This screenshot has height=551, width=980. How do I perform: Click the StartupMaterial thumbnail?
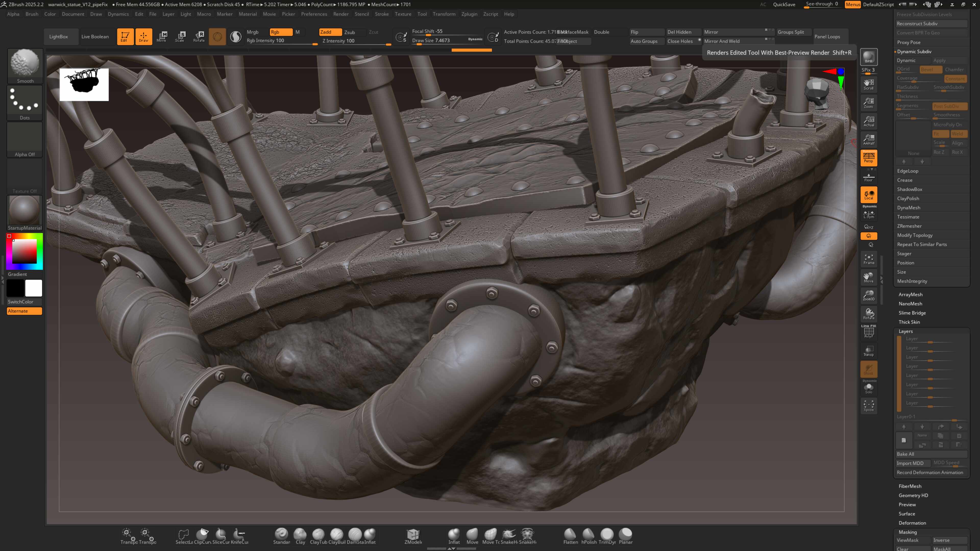24,210
